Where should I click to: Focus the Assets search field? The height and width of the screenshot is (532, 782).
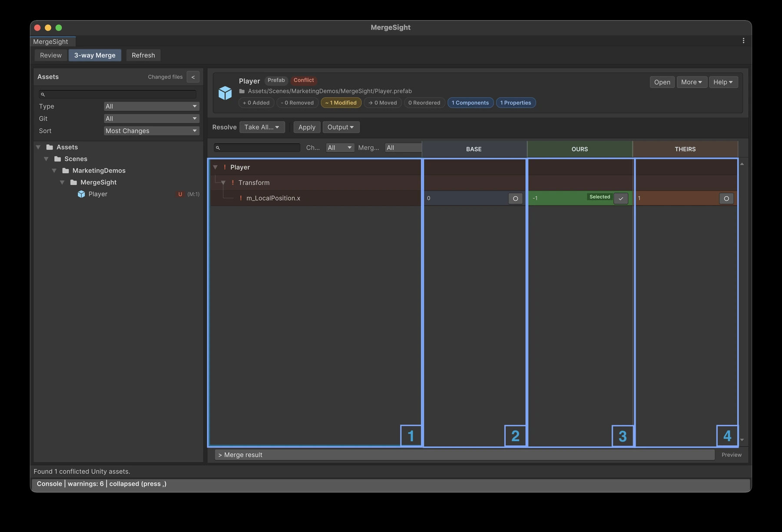[117, 94]
